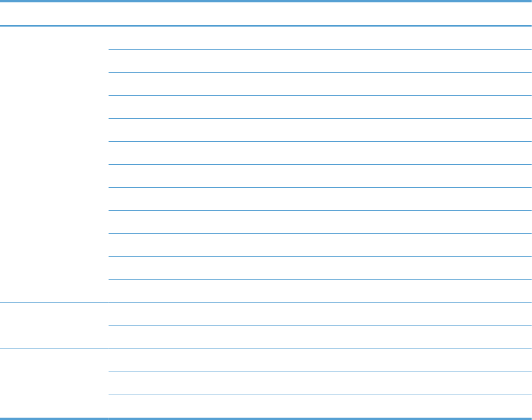Click second empty row in first group
The height and width of the screenshot is (420, 532).
[x=320, y=61]
